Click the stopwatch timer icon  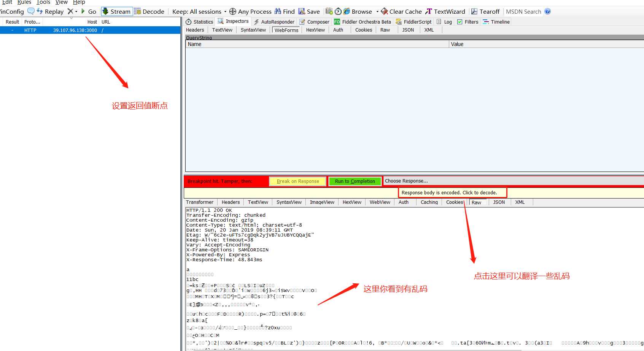click(338, 11)
